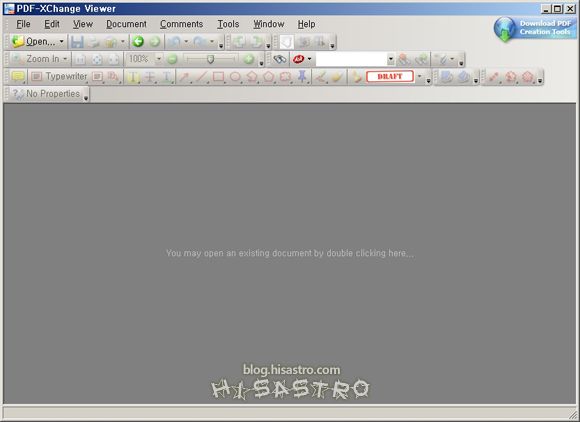The width and height of the screenshot is (580, 422).
Task: Open the Comments menu
Action: 181,24
